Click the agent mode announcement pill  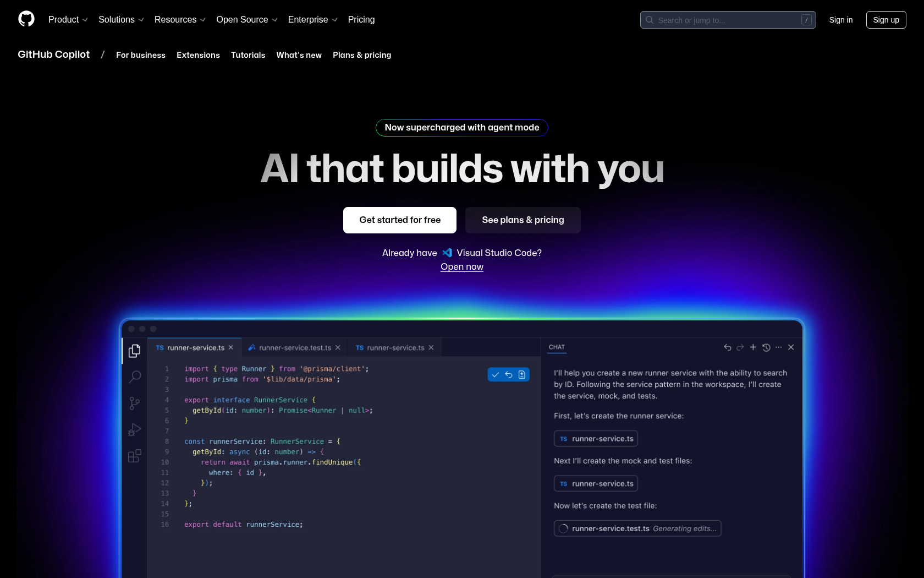coord(462,128)
